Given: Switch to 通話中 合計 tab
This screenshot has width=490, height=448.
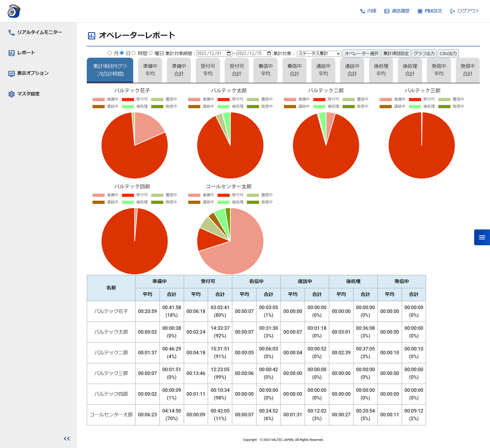Looking at the screenshot, I should pos(352,70).
